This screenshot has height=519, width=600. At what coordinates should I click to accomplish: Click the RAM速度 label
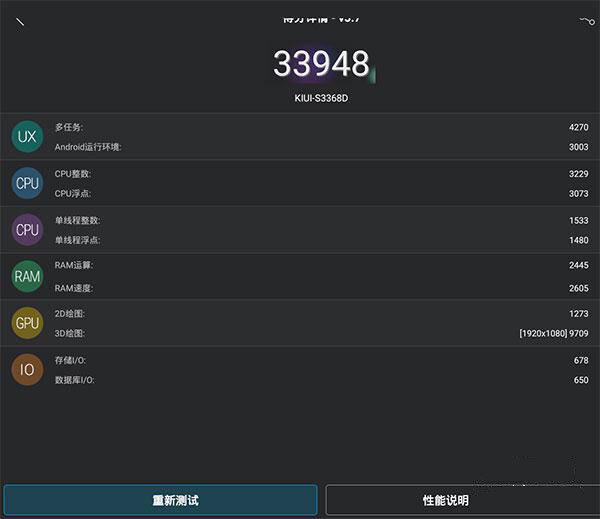point(74,288)
